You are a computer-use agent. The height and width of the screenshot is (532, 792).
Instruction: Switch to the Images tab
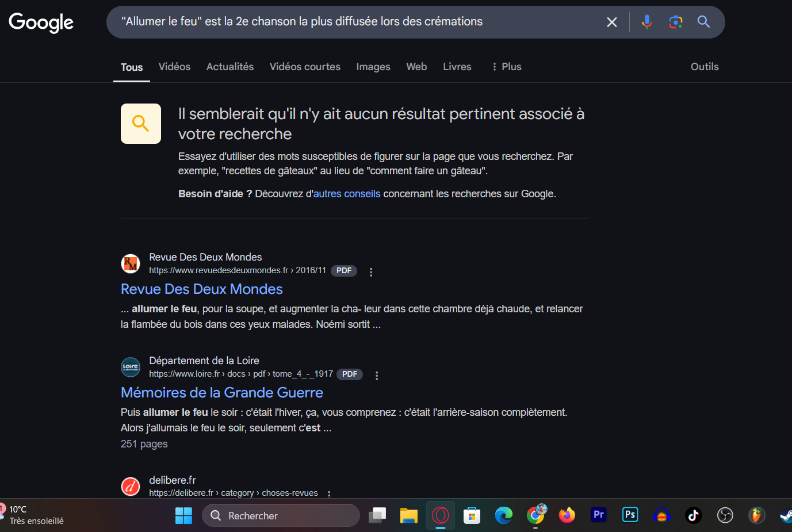[x=373, y=67]
